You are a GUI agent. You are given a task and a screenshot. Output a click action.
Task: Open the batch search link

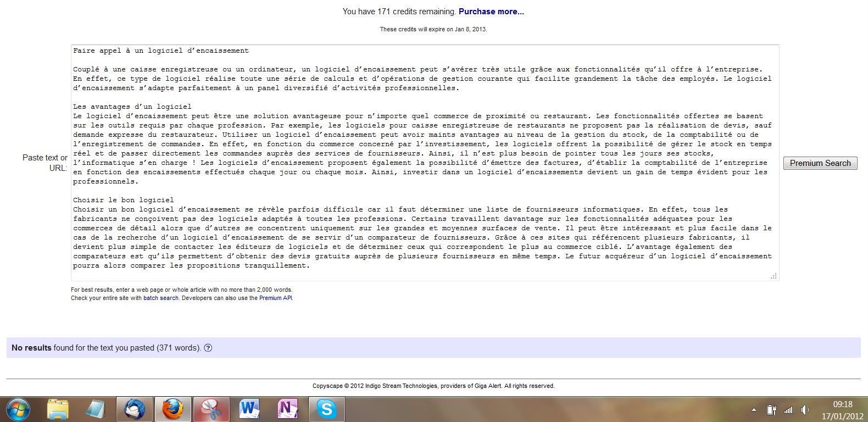click(161, 298)
